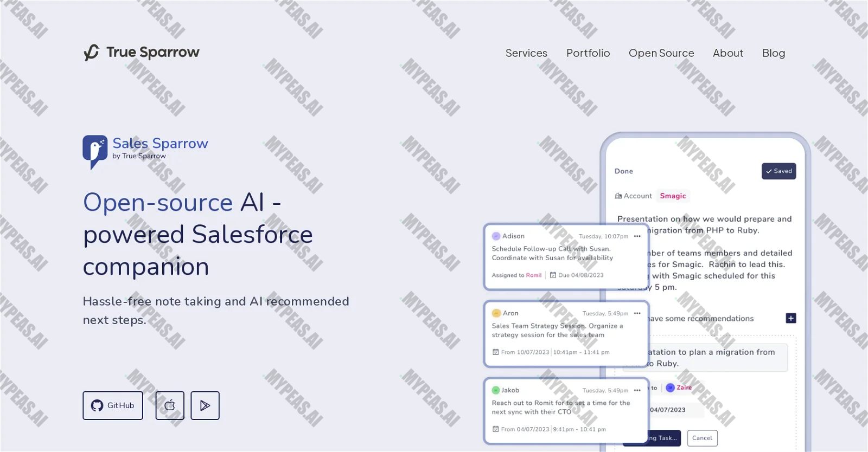
Task: Click the Zaire avatar icon
Action: [670, 388]
